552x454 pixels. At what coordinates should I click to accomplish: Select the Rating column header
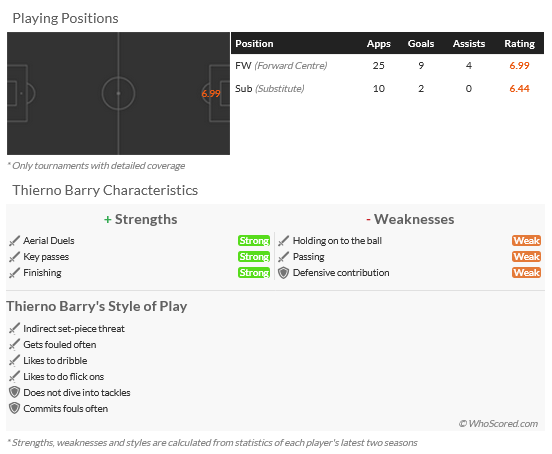(519, 44)
